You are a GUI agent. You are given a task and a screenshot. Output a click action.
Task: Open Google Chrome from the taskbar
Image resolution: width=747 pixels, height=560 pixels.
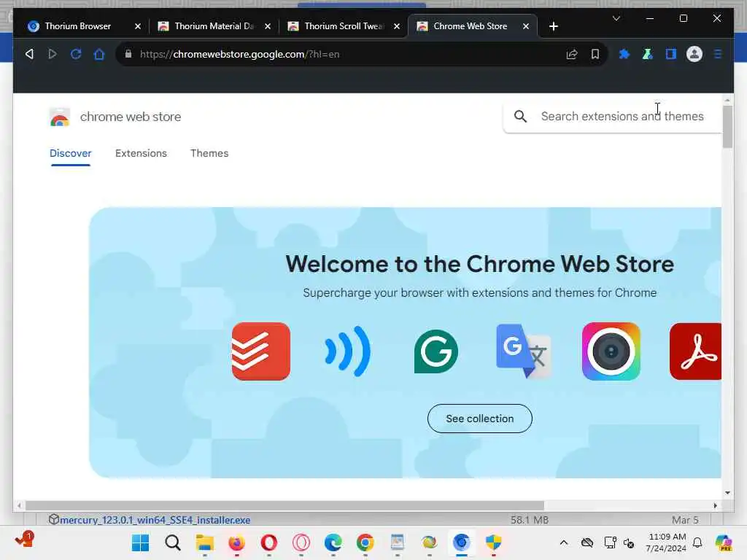click(365, 542)
